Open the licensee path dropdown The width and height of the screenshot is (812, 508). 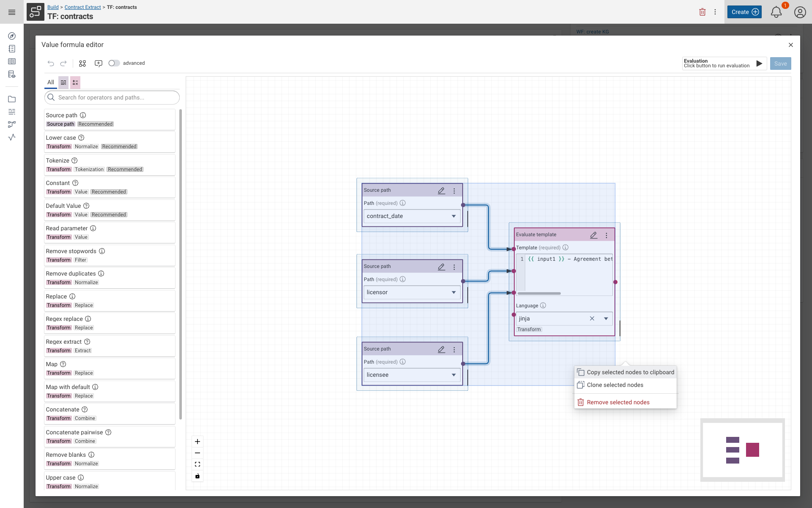pos(453,375)
